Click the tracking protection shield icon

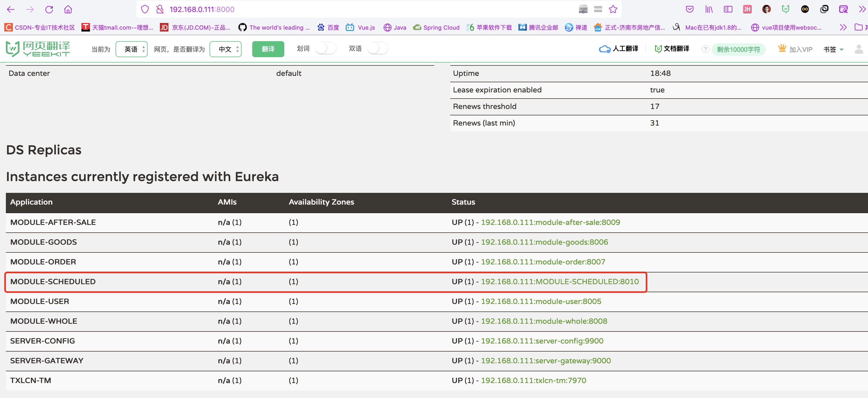point(145,9)
